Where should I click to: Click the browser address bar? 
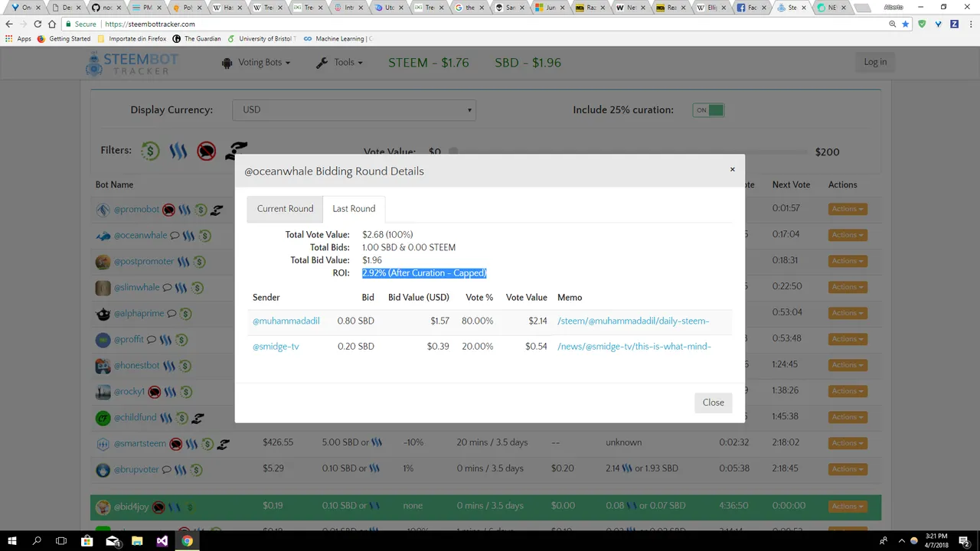coord(490,24)
